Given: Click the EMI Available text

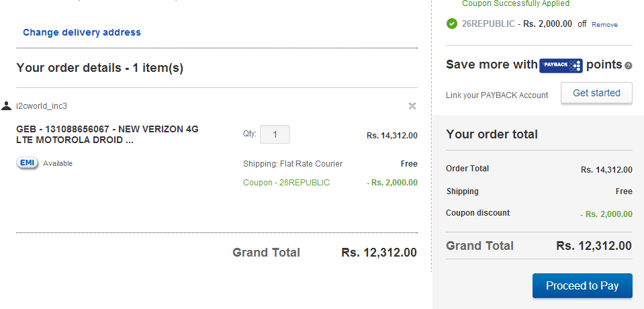Looking at the screenshot, I should (58, 163).
